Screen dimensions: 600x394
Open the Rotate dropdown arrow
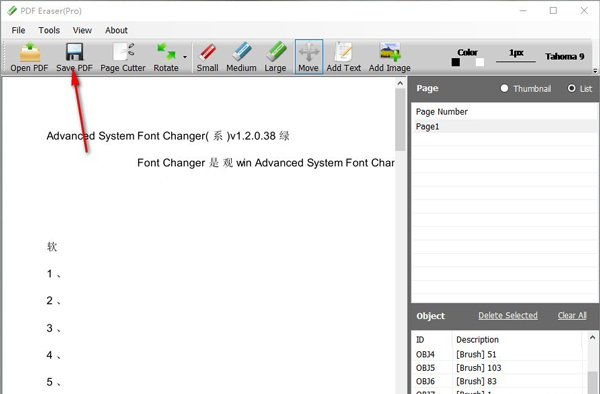pos(185,57)
